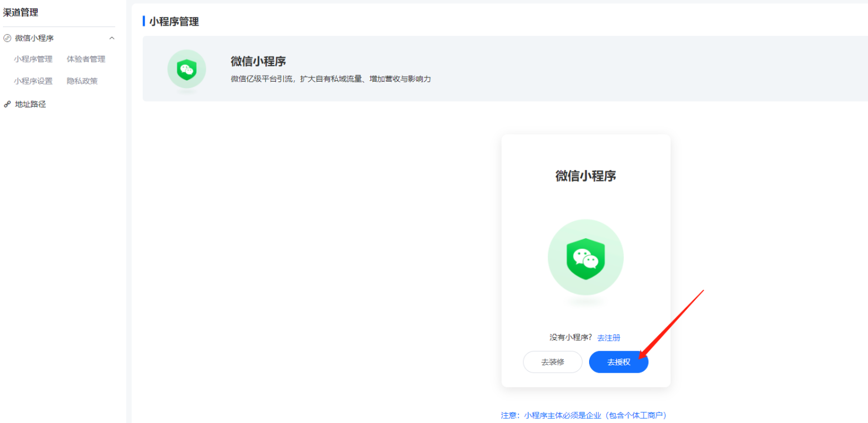Open the 去注册 link
868x423 pixels.
(x=608, y=338)
